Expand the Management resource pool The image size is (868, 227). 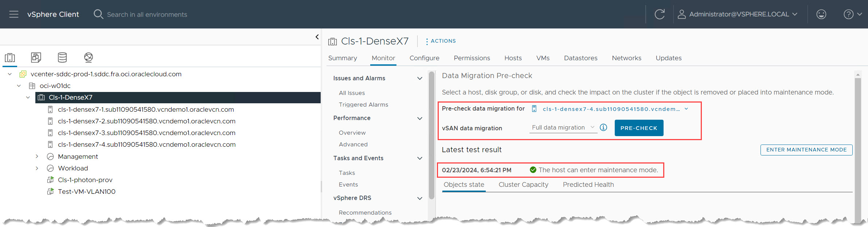coord(37,157)
